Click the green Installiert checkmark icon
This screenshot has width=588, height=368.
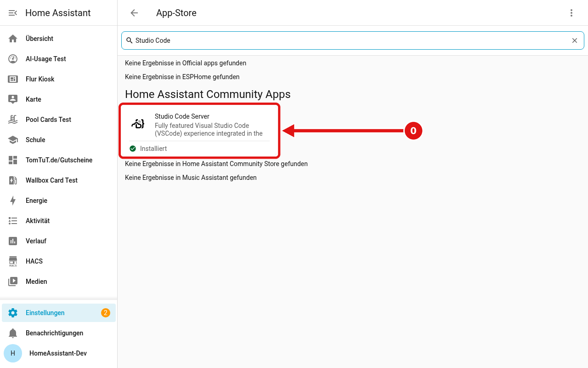(133, 149)
